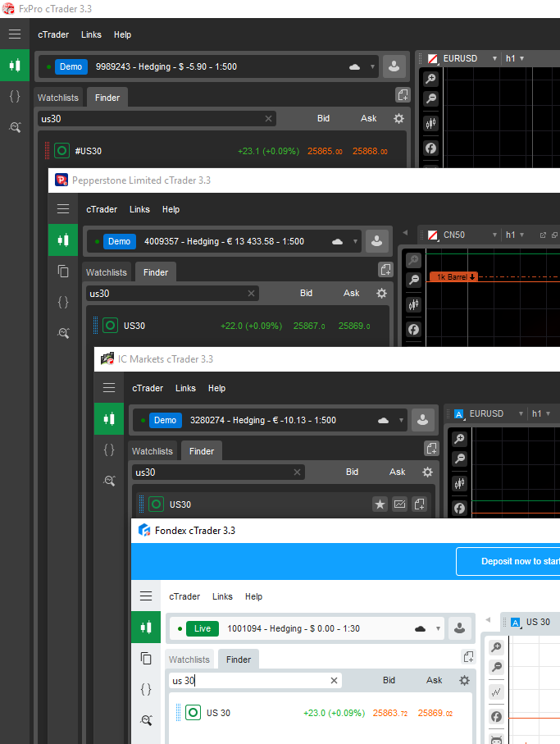Screen dimensions: 560x744
Task: Open Pepperstone finder settings gear
Action: pos(381,293)
